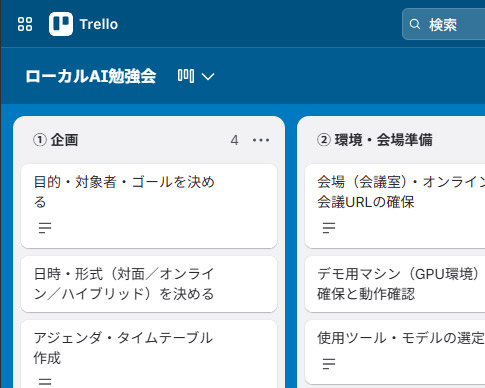
Task: Open the board view switcher icon
Action: [x=186, y=76]
